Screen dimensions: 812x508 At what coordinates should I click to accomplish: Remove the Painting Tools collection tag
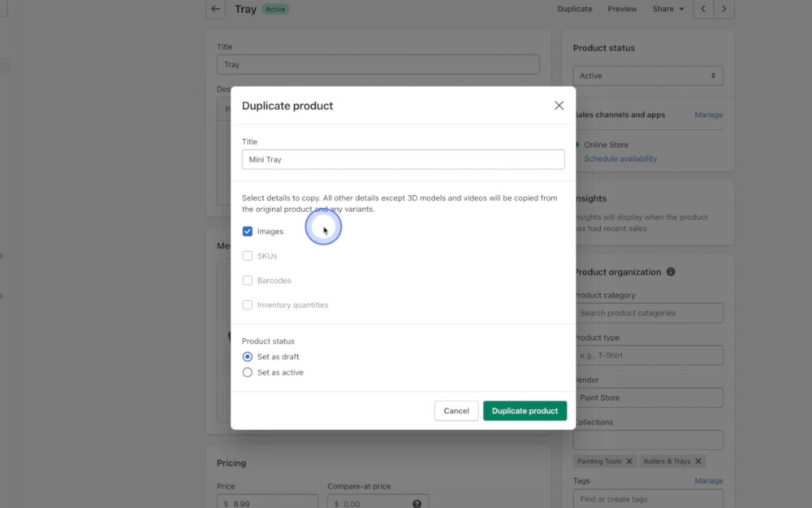[x=628, y=461]
